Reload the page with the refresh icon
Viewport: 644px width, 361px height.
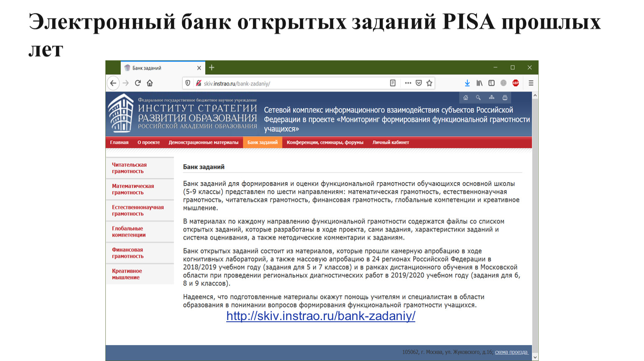[x=138, y=83]
